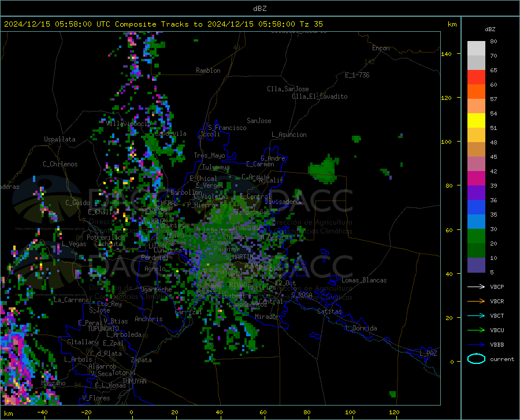The image size is (520, 420).
Task: Click the 'V_Flores' place label
Action: (96, 398)
